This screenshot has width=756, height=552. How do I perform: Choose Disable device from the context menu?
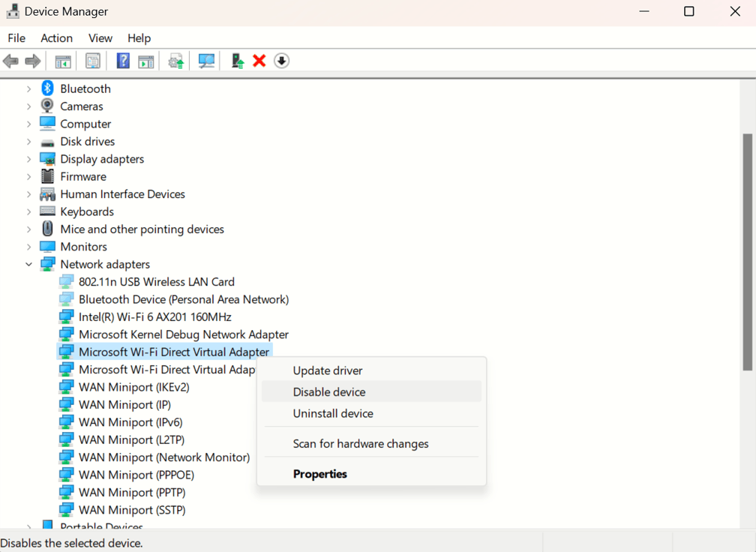coord(328,391)
